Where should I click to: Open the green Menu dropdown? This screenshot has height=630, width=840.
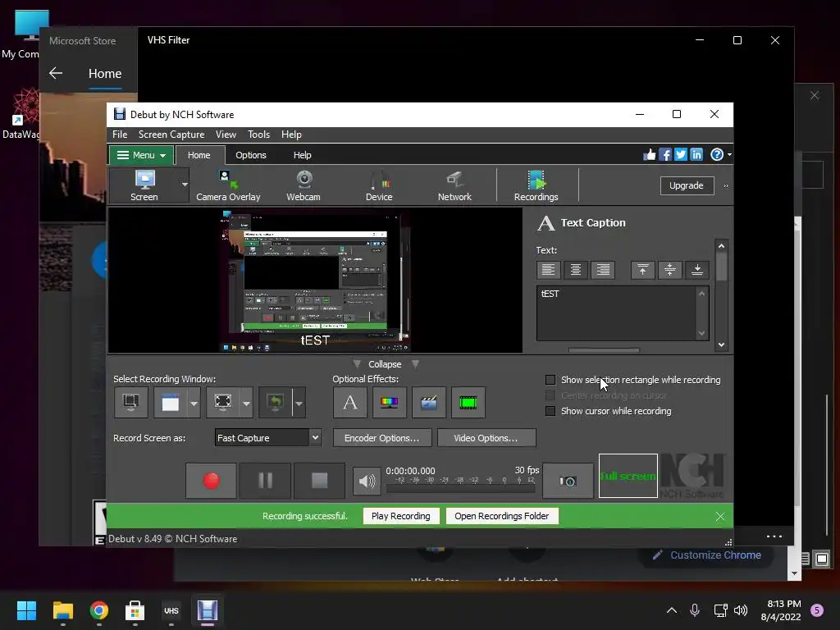[141, 155]
